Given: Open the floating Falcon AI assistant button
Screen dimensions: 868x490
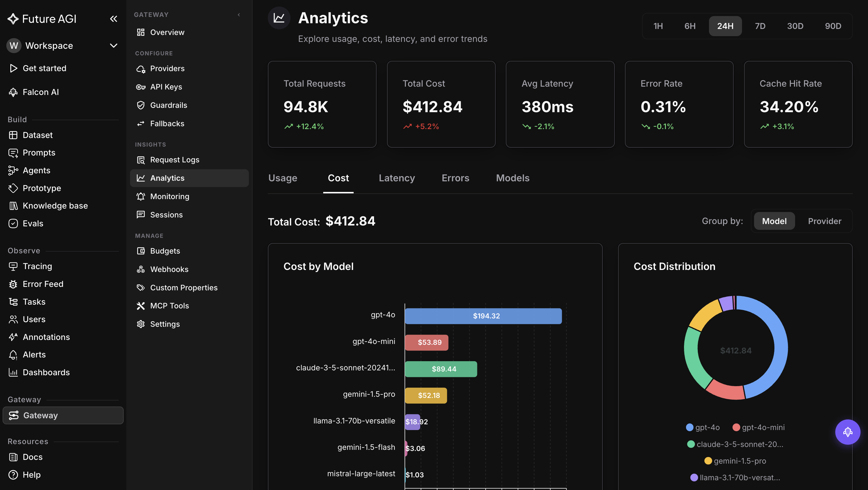Looking at the screenshot, I should click(x=847, y=432).
